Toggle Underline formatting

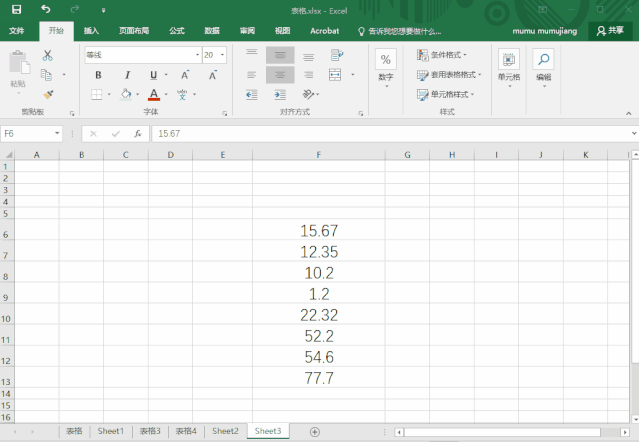pyautogui.click(x=153, y=75)
